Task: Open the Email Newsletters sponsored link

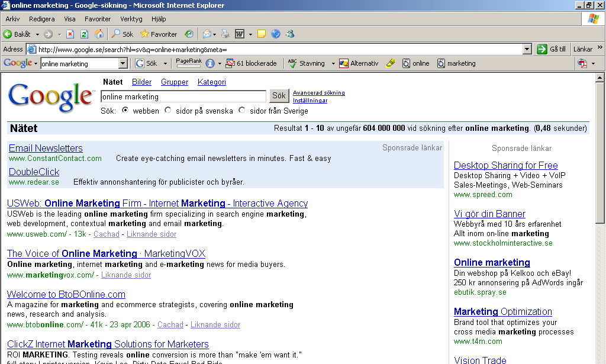Action: (x=46, y=148)
